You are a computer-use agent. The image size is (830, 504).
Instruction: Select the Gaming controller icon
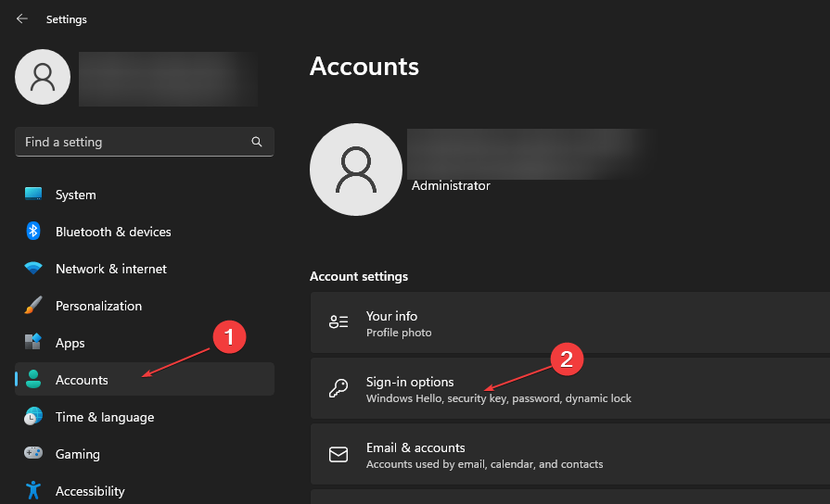pyautogui.click(x=33, y=454)
